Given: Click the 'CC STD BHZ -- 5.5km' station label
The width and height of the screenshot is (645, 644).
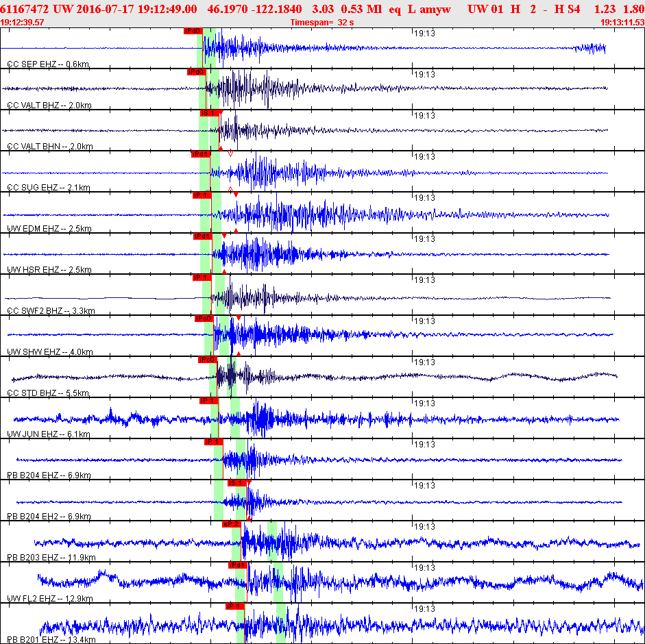Looking at the screenshot, I should pyautogui.click(x=48, y=393).
